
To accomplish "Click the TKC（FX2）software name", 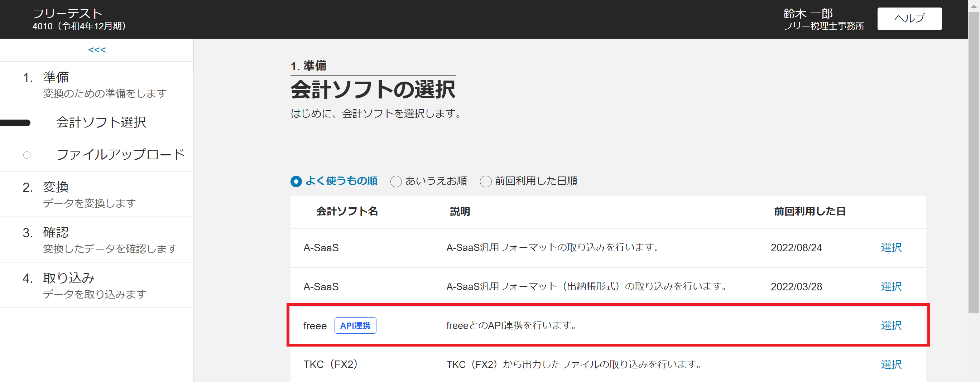I will tap(331, 364).
